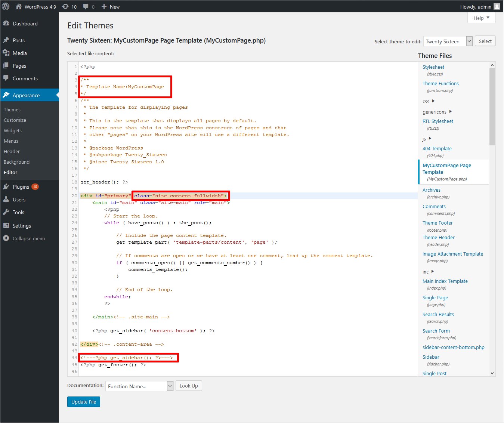Screen dimensions: 504x423
Task: Open Customize under Appearance menu
Action: click(15, 120)
